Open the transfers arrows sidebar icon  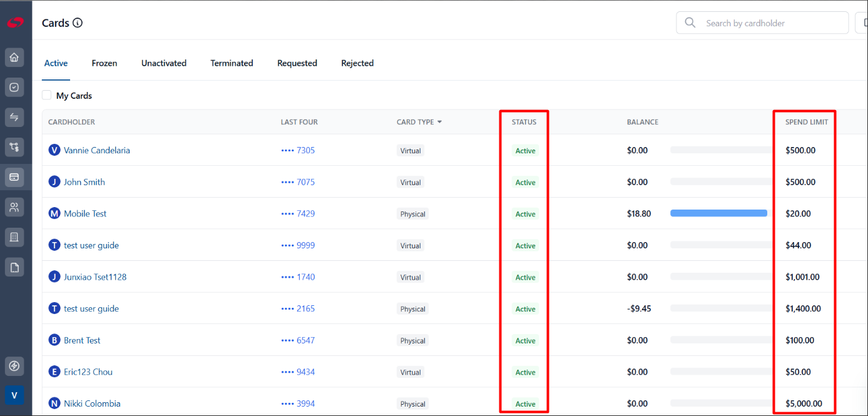(14, 117)
